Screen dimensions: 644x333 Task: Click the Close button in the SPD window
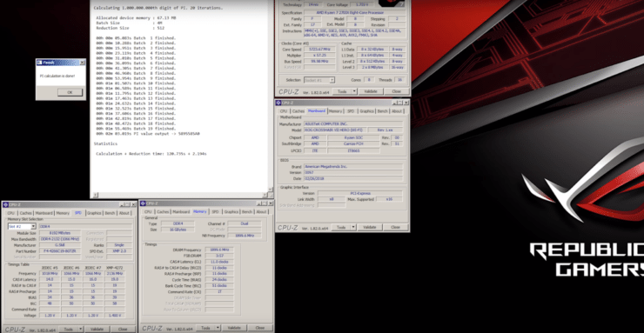click(123, 329)
